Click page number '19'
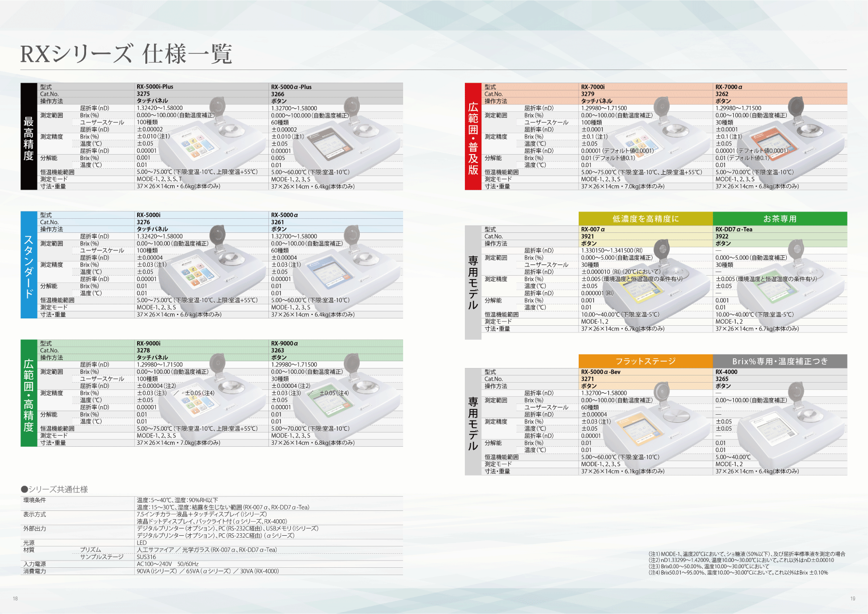The height and width of the screenshot is (614, 868). click(852, 598)
